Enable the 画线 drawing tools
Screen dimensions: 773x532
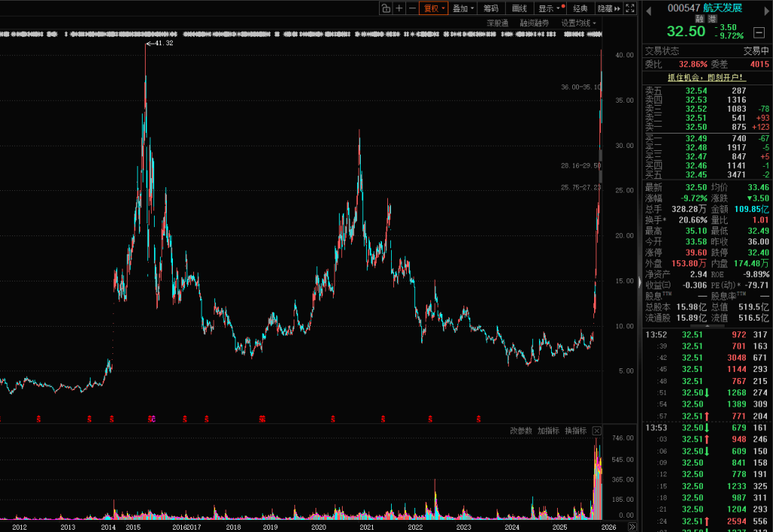click(x=519, y=8)
